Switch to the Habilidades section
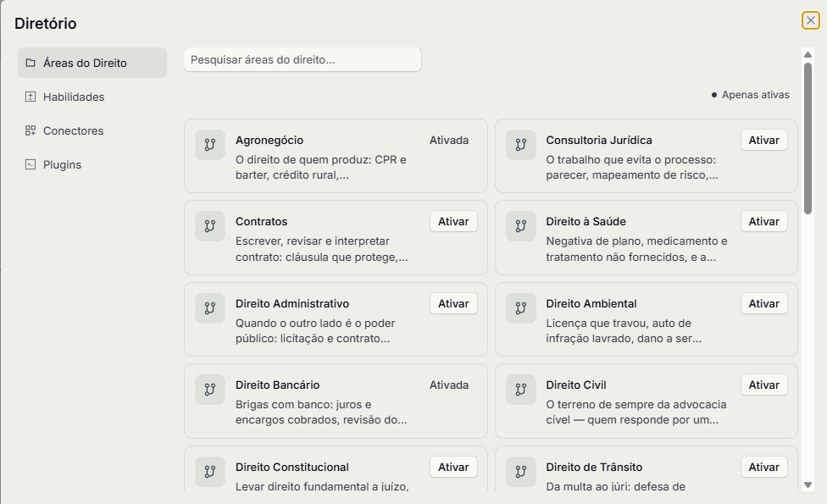Image resolution: width=827 pixels, height=504 pixels. 92,97
